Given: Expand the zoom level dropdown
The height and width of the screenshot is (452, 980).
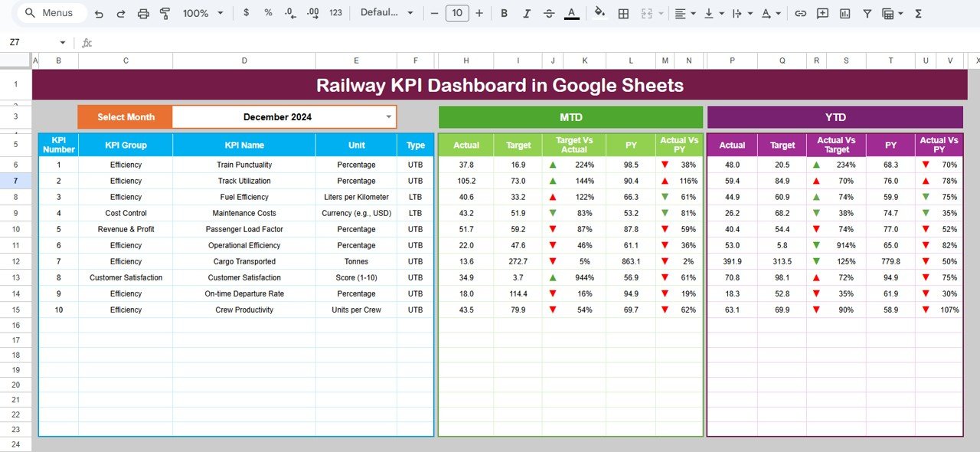Looking at the screenshot, I should pyautogui.click(x=220, y=13).
